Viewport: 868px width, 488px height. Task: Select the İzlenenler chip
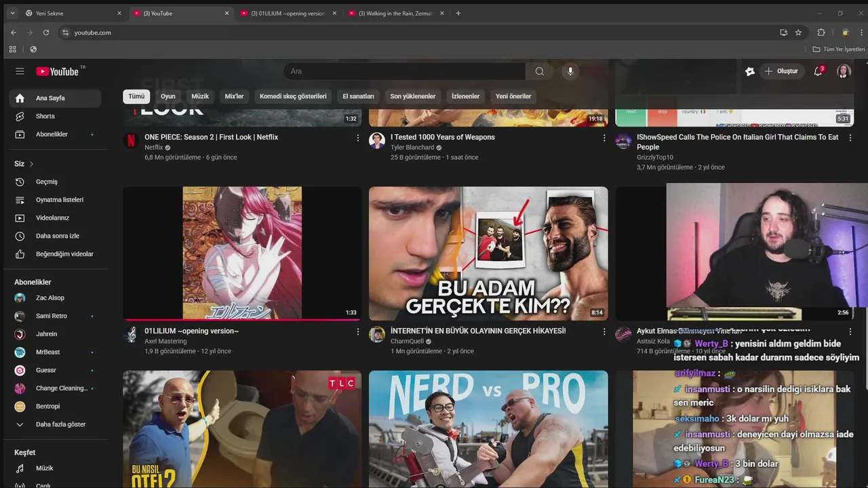pos(465,96)
